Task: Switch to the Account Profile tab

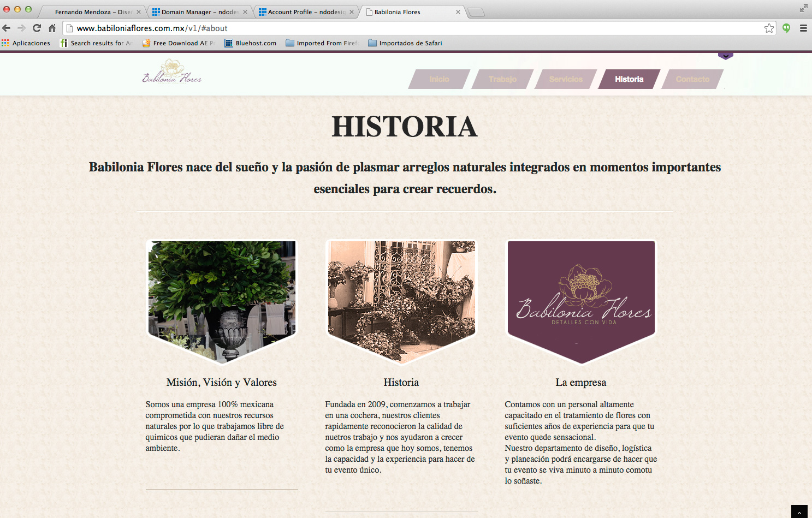Action: (x=306, y=12)
